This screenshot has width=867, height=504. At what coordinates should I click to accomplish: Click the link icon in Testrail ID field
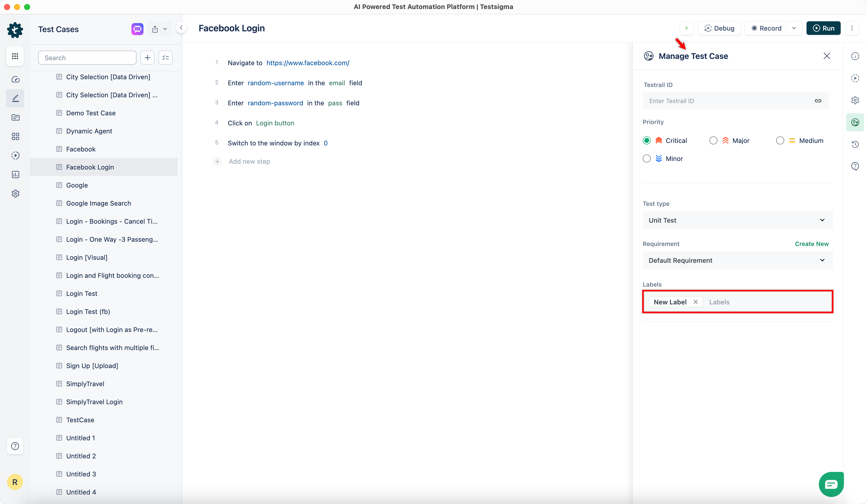(818, 101)
